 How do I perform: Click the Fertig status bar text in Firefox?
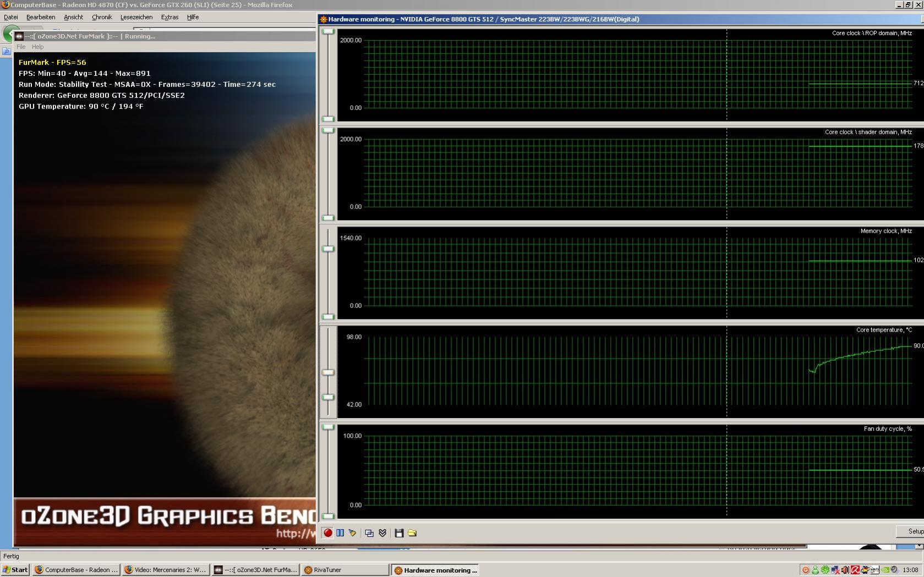11,556
